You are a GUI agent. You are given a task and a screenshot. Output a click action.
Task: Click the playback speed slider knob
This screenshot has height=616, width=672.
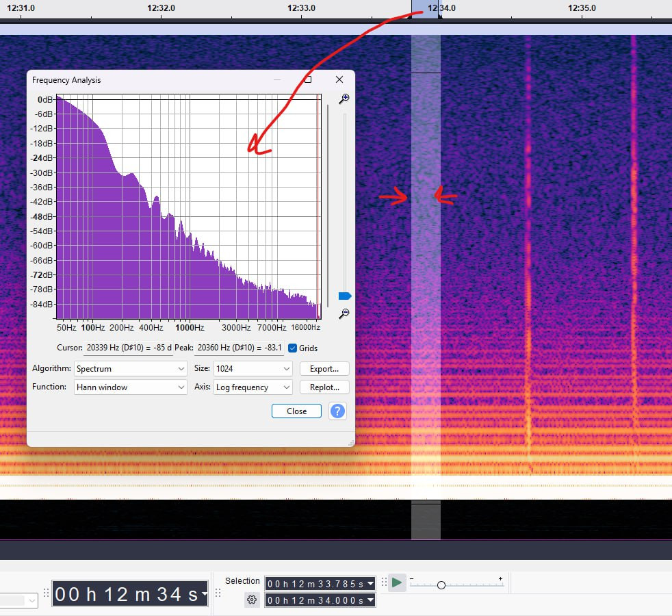pyautogui.click(x=441, y=585)
